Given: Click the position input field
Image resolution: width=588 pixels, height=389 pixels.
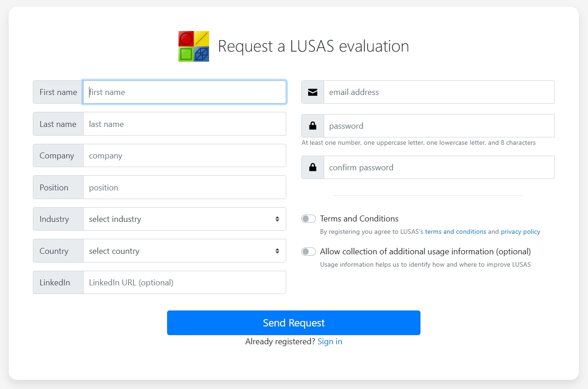Looking at the screenshot, I should click(x=184, y=187).
